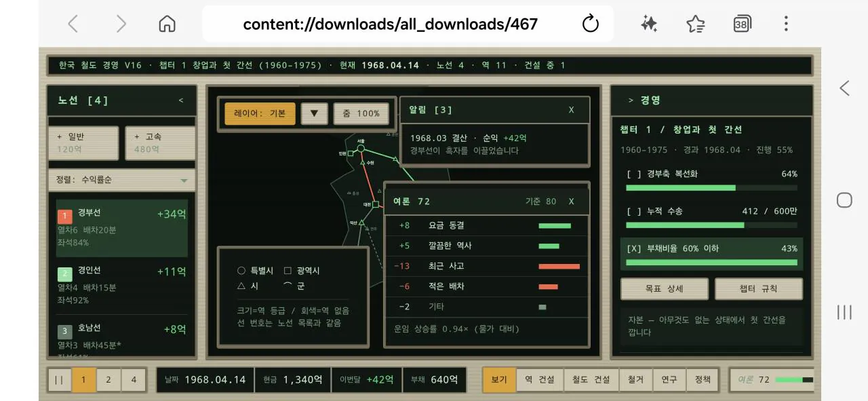The height and width of the screenshot is (401, 868).
Task: Click the 깔끔한 역사 opinion factor row
Action: (x=486, y=246)
